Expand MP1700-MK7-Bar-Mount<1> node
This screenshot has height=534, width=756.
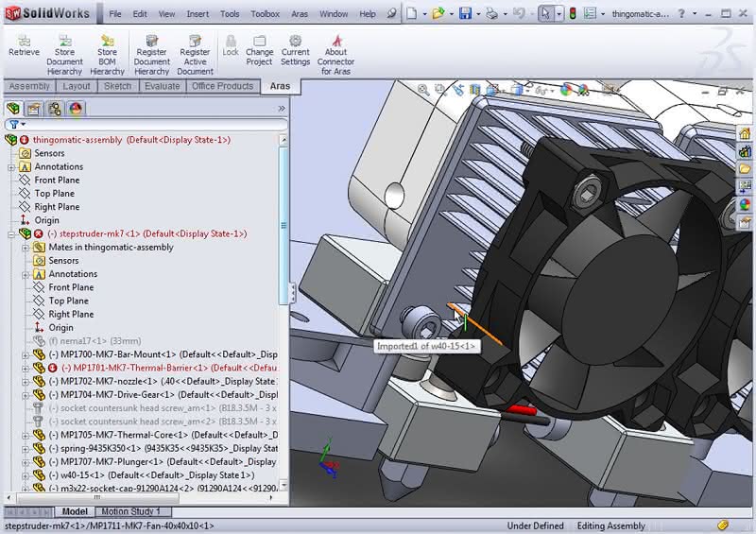[26, 355]
